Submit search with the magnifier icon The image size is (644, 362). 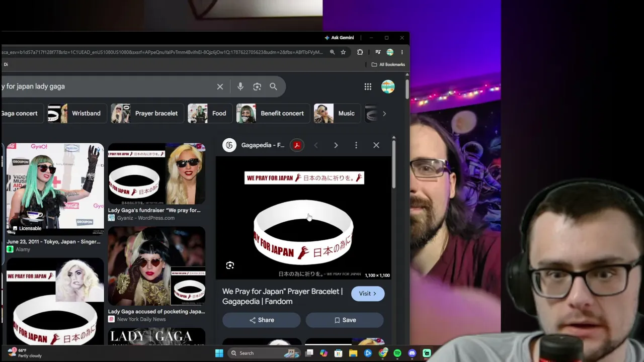coord(273,86)
